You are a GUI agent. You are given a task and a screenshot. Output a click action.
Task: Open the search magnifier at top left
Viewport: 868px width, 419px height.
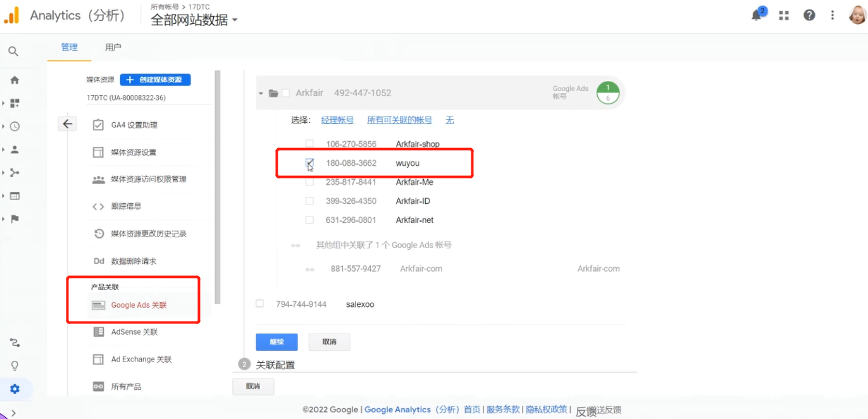click(14, 51)
